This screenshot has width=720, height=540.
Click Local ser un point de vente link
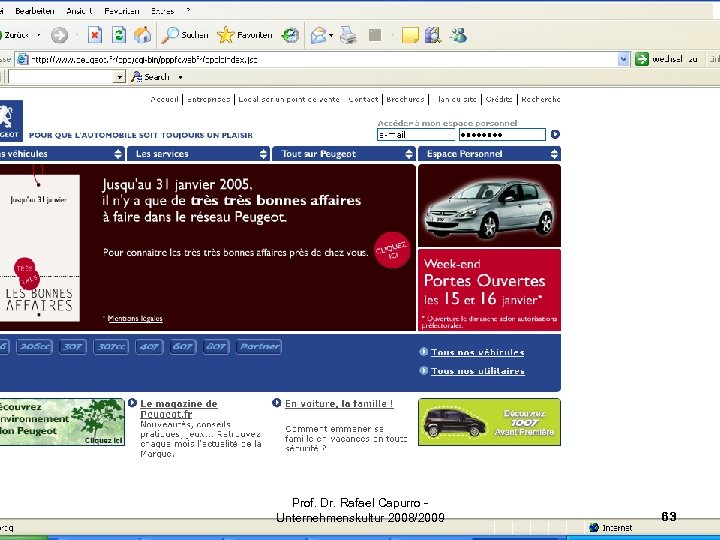(x=289, y=99)
